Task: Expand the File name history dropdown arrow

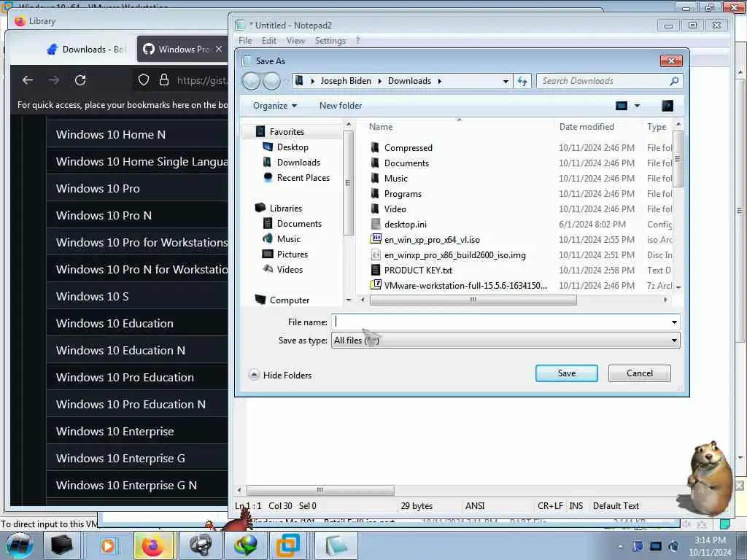Action: [x=674, y=322]
